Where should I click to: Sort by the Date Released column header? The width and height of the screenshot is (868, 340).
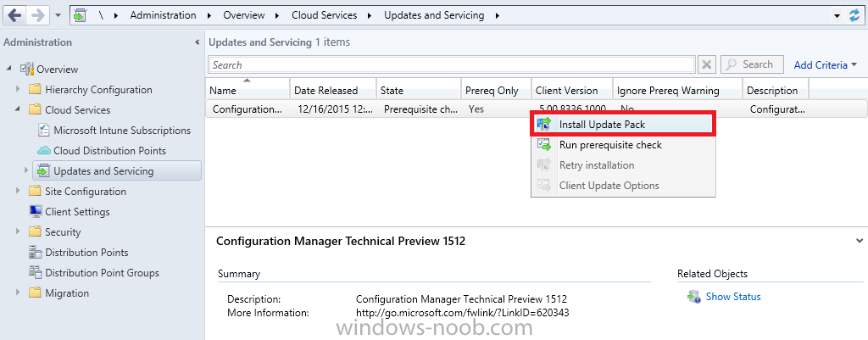click(332, 89)
